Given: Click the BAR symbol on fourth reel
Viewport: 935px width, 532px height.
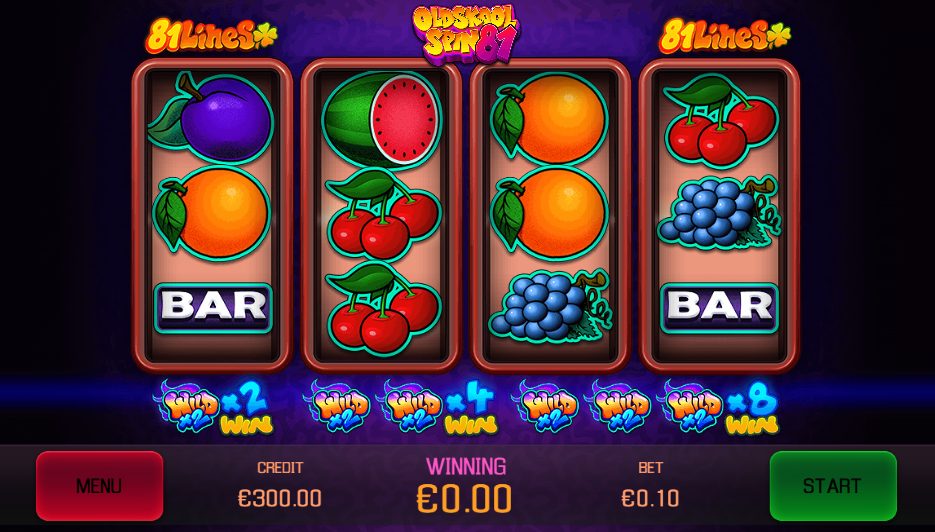Looking at the screenshot, I should click(x=719, y=308).
